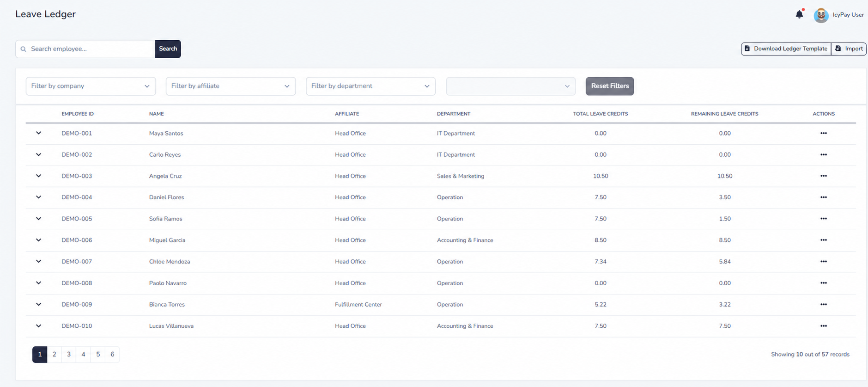The width and height of the screenshot is (868, 387).
Task: Select current page 1
Action: tap(40, 354)
